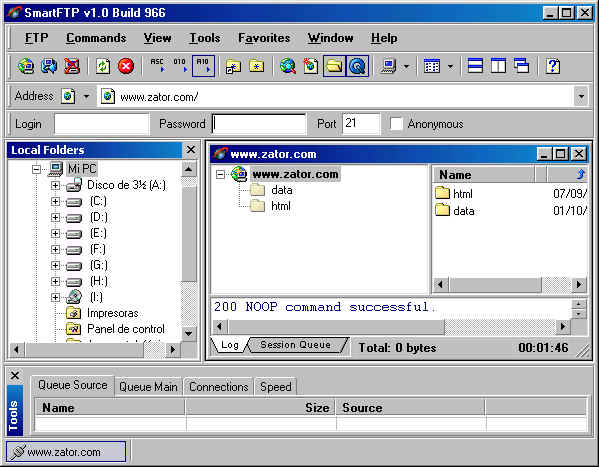599x467 pixels.
Task: Click the red Abort button icon
Action: (x=126, y=66)
